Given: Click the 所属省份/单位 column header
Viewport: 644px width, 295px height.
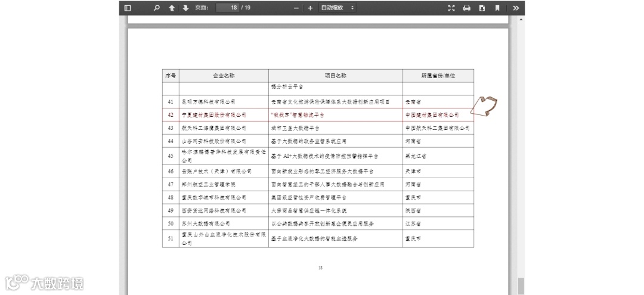Looking at the screenshot, I should (438, 76).
